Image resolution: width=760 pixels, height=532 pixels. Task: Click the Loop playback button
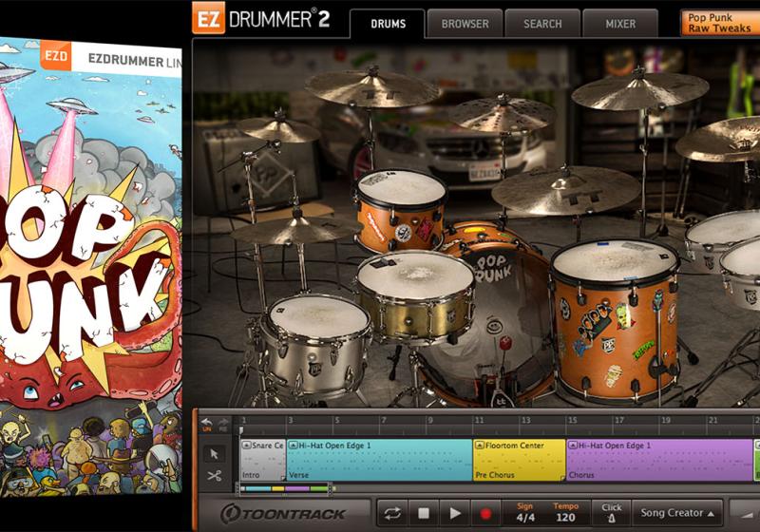391,514
